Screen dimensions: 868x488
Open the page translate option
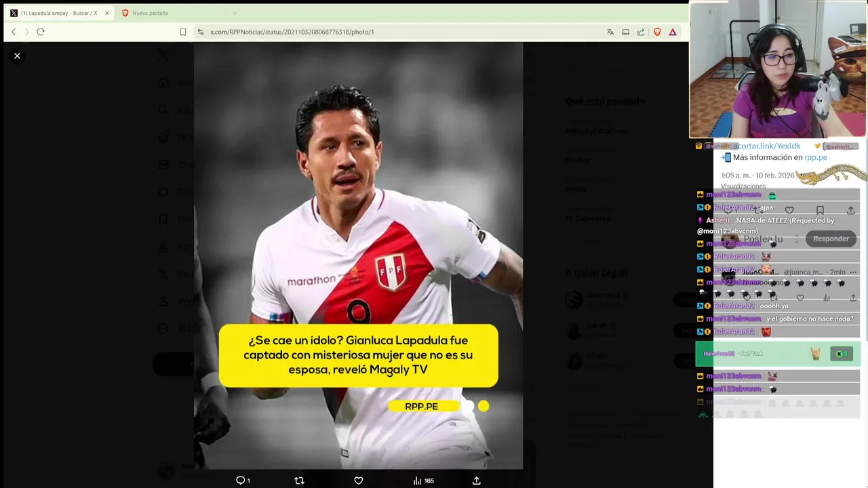(610, 32)
